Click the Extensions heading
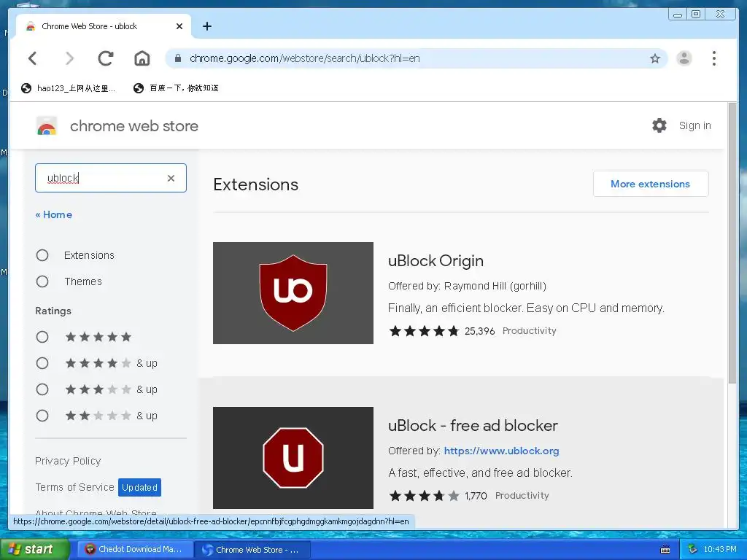The width and height of the screenshot is (747, 560). [256, 184]
